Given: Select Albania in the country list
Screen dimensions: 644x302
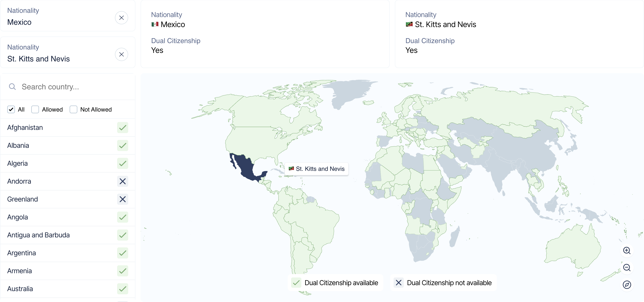Looking at the screenshot, I should tap(68, 145).
